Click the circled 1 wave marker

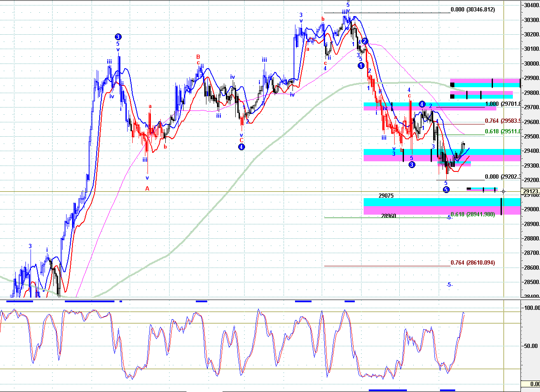[x=361, y=66]
